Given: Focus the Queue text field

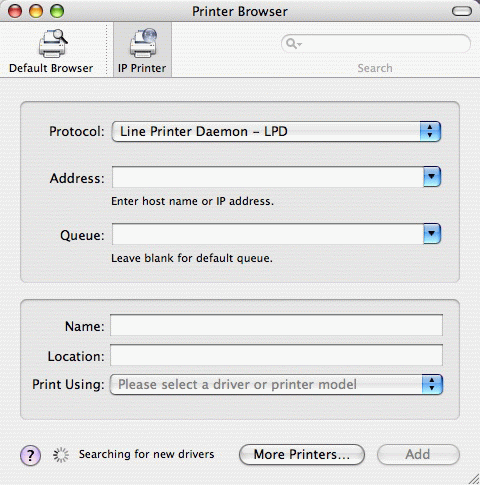Looking at the screenshot, I should pyautogui.click(x=268, y=234).
